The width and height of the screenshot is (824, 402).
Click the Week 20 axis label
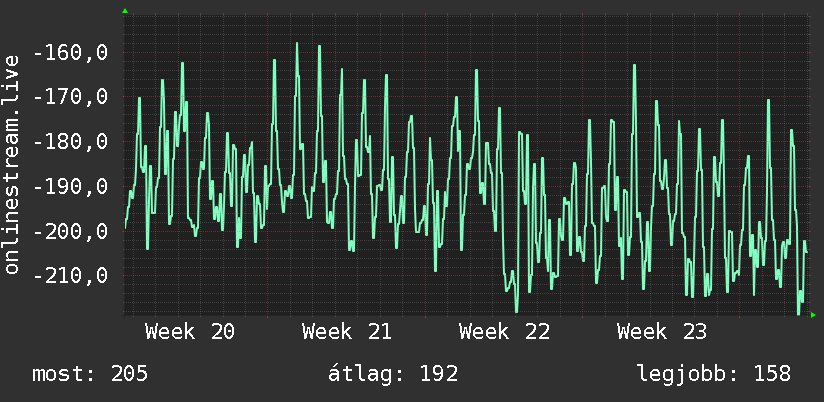click(190, 332)
